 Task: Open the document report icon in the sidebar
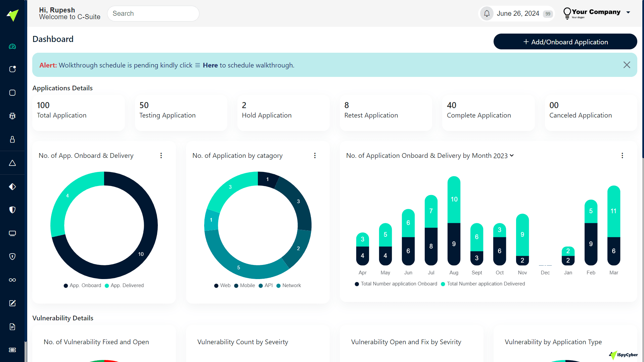coord(12,326)
